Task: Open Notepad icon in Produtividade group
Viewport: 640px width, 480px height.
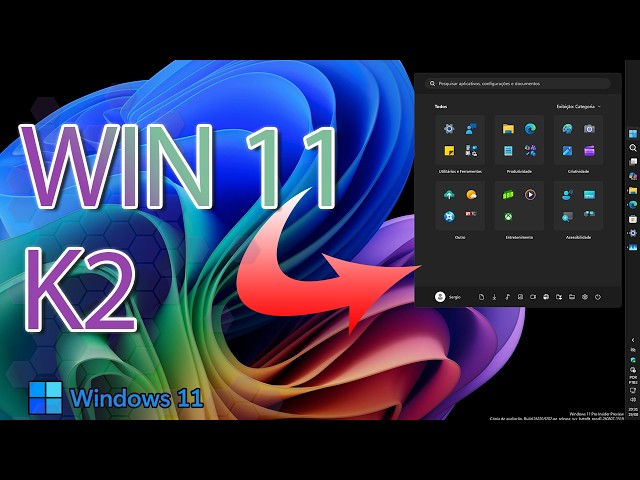Action: point(508,151)
